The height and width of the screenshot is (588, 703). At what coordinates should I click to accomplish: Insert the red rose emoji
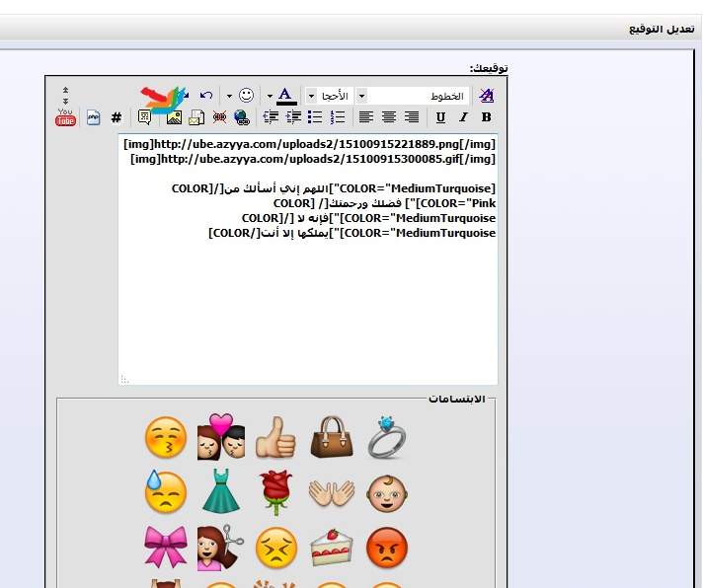pyautogui.click(x=276, y=491)
